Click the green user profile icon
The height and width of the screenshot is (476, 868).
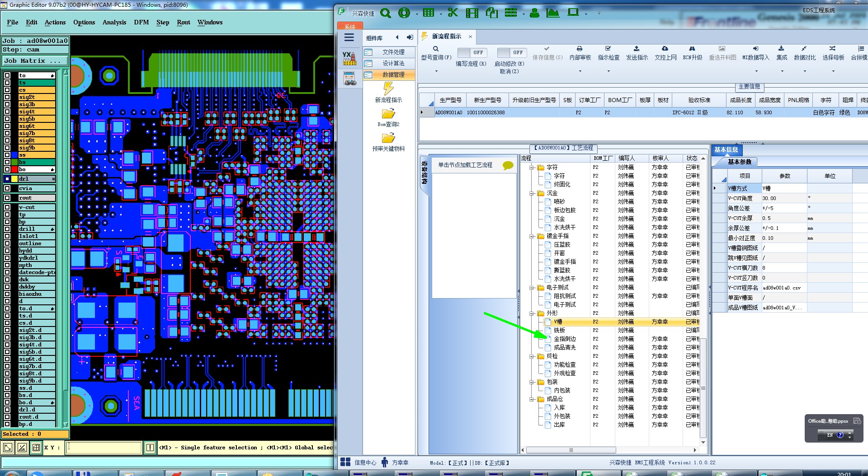534,13
